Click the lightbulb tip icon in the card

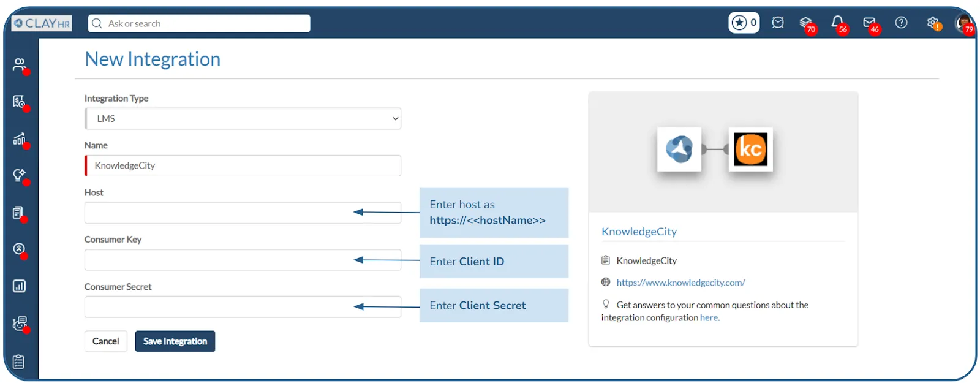[x=606, y=304]
